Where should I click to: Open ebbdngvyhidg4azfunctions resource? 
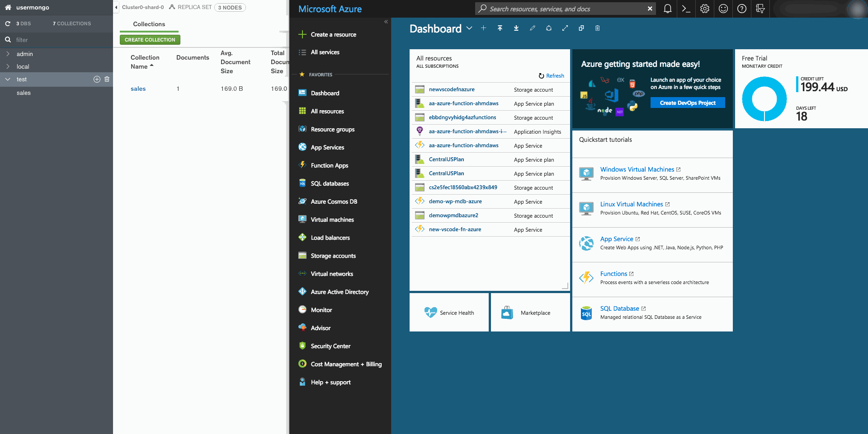(x=462, y=117)
